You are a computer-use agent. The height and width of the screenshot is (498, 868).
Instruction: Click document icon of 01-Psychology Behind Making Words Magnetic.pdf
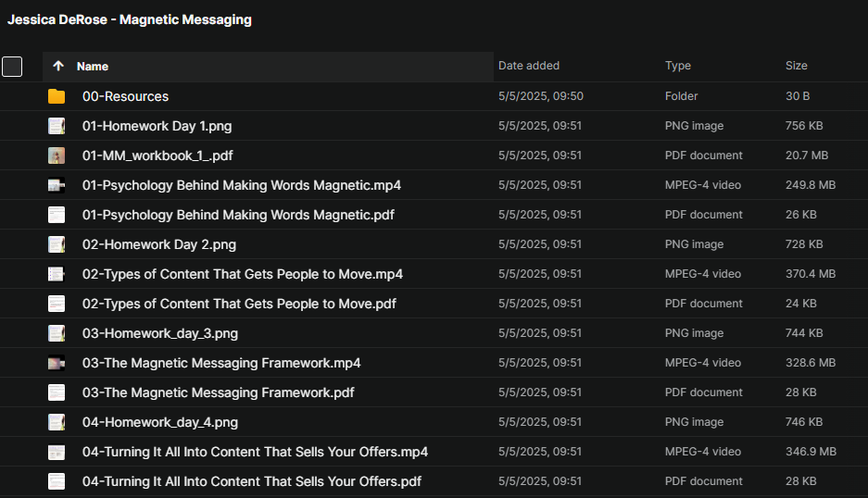coord(57,215)
